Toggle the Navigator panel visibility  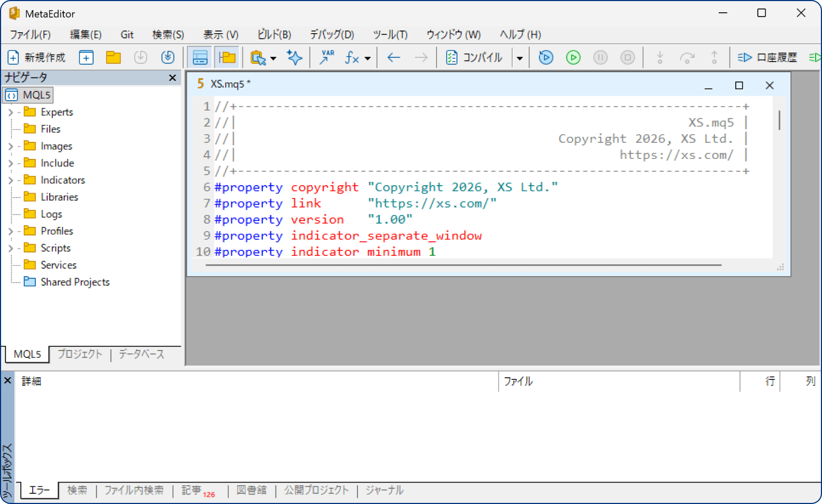(x=227, y=57)
